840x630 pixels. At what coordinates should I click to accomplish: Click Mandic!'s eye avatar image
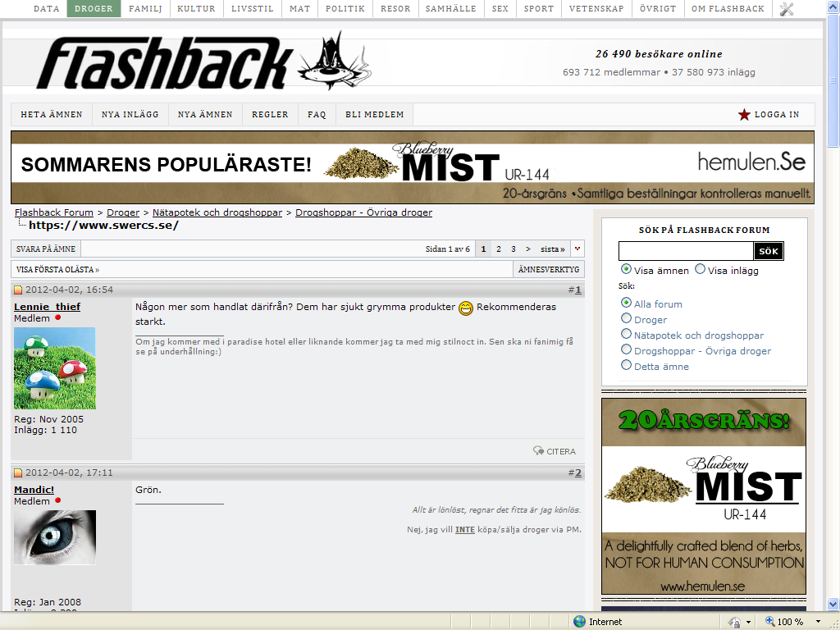[55, 537]
